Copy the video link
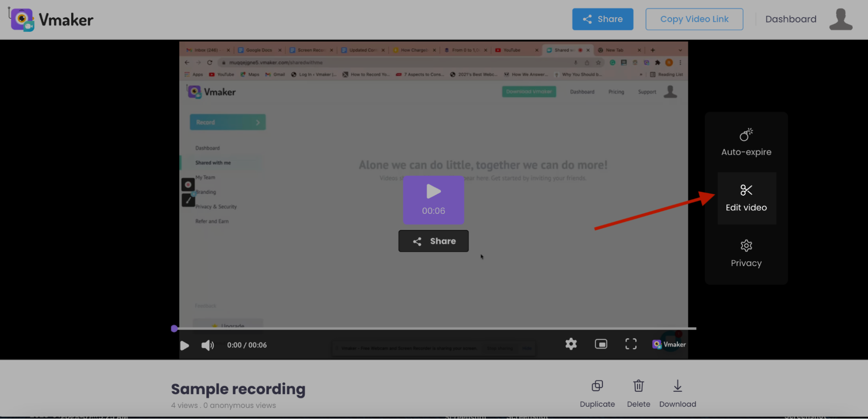This screenshot has height=419, width=868. point(694,19)
